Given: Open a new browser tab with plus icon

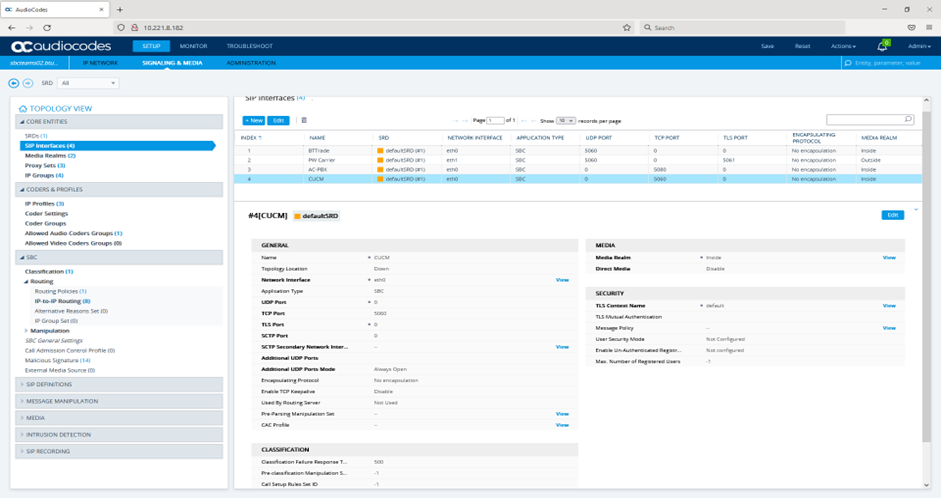Looking at the screenshot, I should point(120,10).
